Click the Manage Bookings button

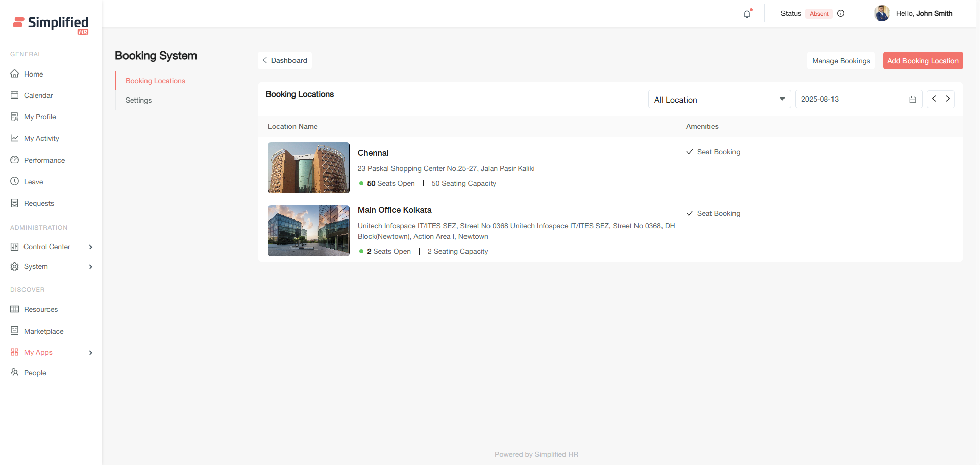[x=841, y=61]
